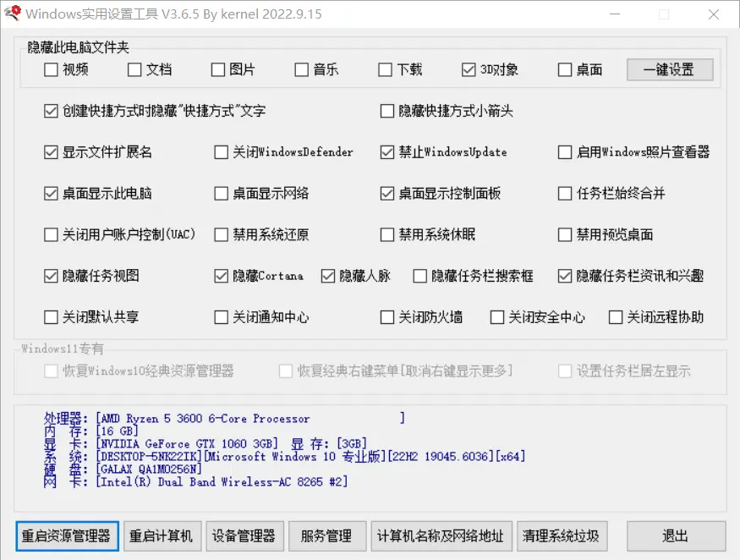The height and width of the screenshot is (560, 740).
Task: Click the 退出 button
Action: coord(676,536)
